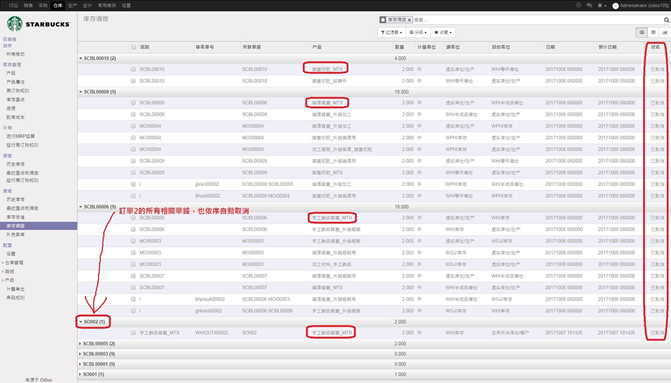
Task: Expand 仓库管理 in the sidebar
Action: pyautogui.click(x=14, y=263)
